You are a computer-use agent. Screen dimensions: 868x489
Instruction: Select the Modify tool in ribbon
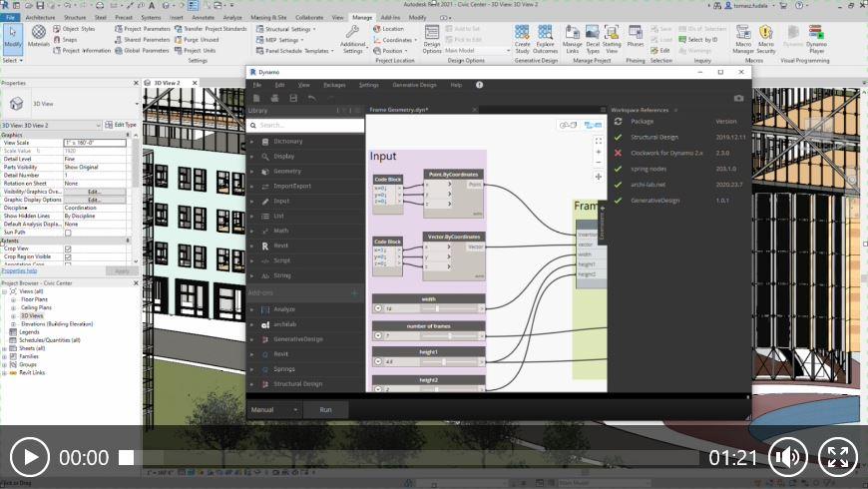point(13,38)
